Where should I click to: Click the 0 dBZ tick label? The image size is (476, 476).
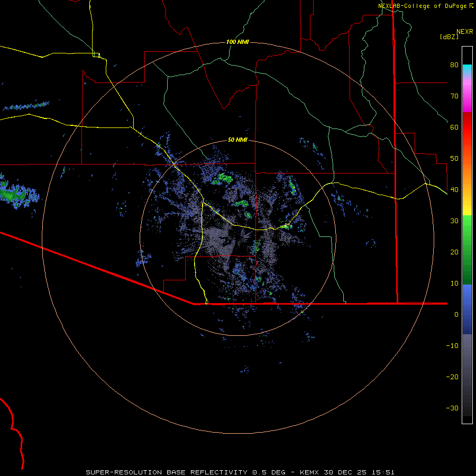tap(456, 315)
